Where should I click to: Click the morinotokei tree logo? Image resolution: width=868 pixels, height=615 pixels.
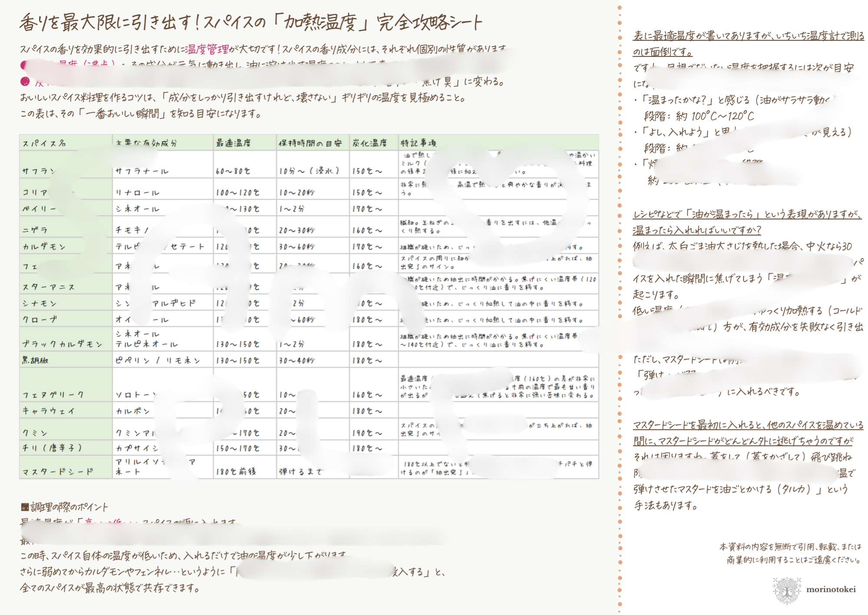[786, 590]
